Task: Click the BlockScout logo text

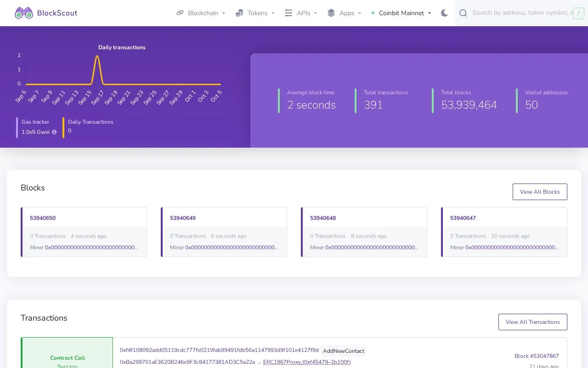Action: (x=57, y=13)
